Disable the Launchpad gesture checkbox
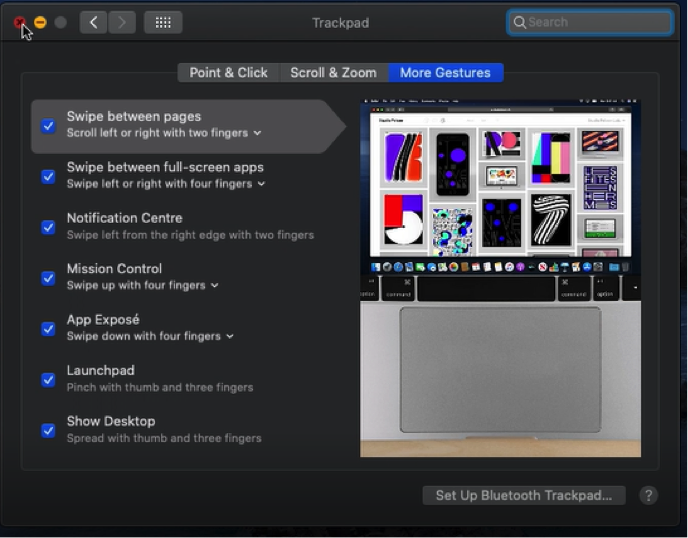688x538 pixels. [x=48, y=380]
